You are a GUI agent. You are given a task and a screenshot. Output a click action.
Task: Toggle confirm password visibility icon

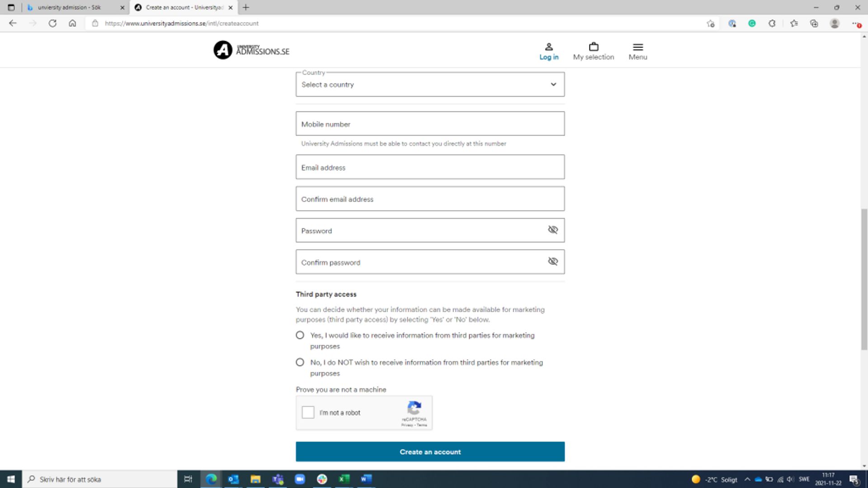(x=552, y=261)
